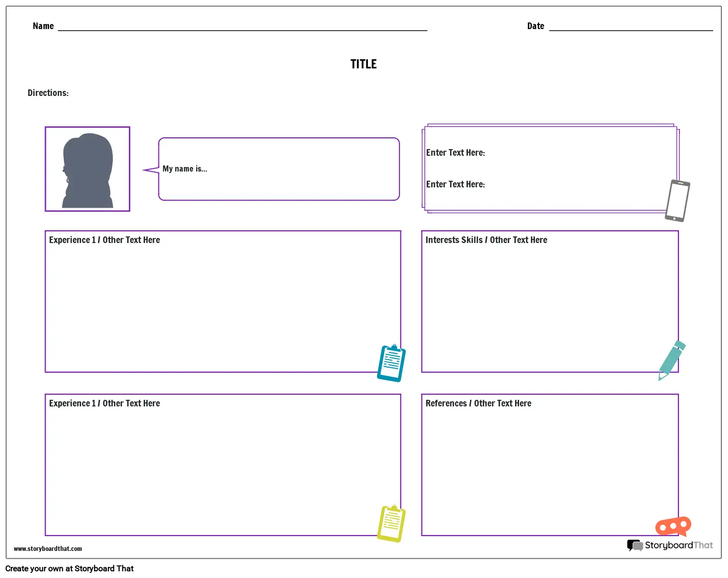Viewport: 728px width, 578px height.
Task: Click the StoryboardThat logo
Action: pyautogui.click(x=670, y=545)
